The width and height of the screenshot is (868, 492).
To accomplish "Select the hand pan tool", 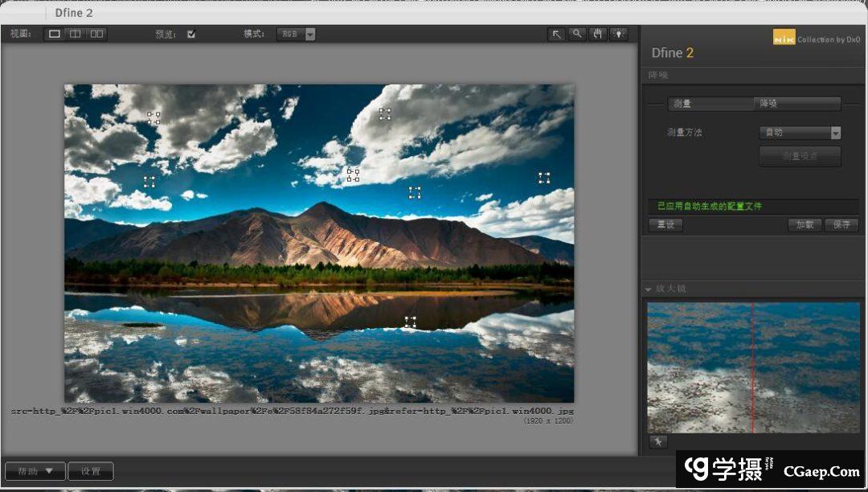I will pyautogui.click(x=598, y=34).
